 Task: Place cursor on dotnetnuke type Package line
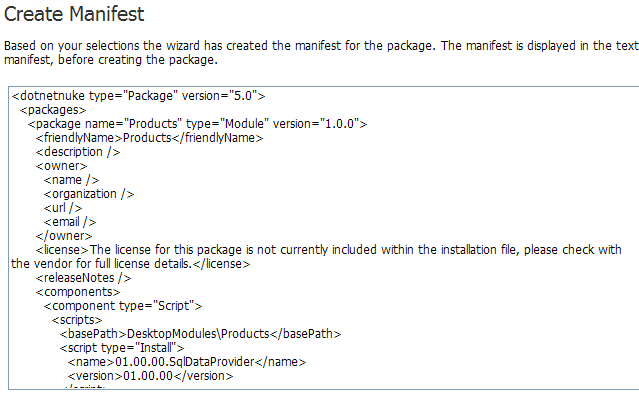click(138, 96)
